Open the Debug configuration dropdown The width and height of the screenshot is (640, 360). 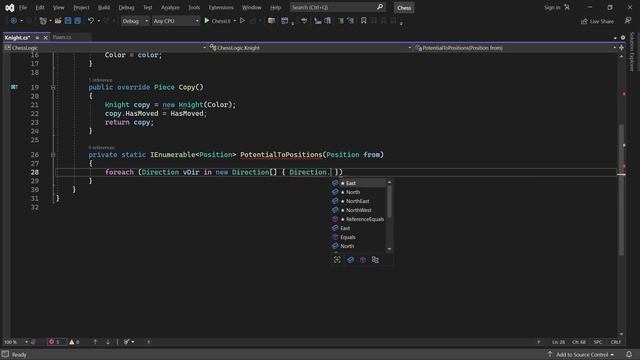point(135,21)
